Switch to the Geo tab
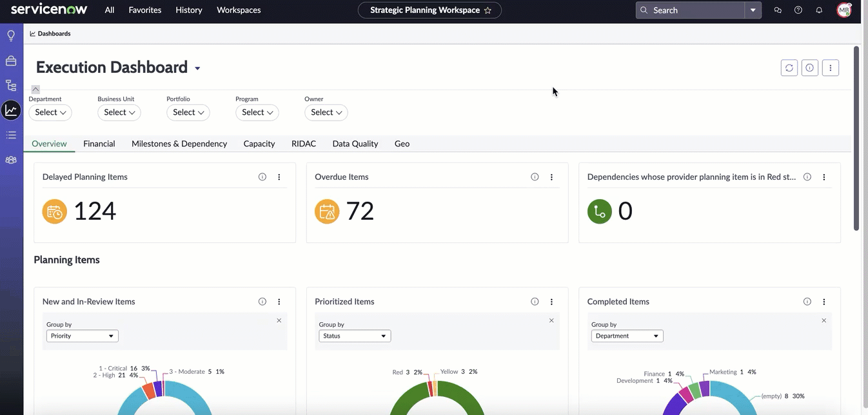 [402, 144]
